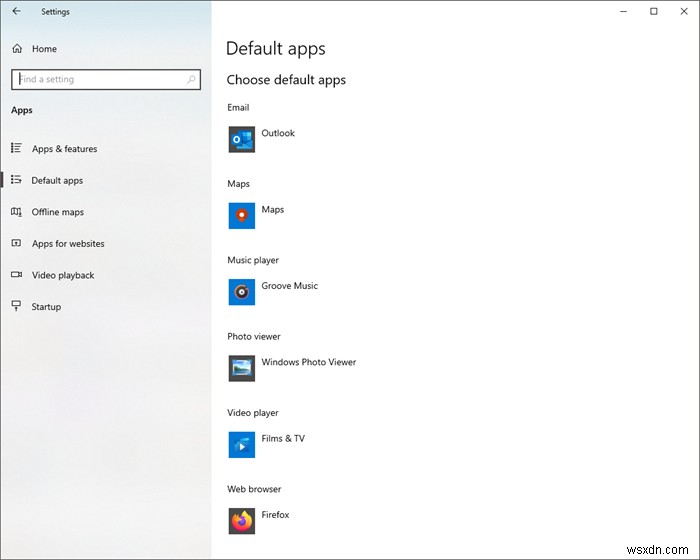Minimize the Settings window
This screenshot has height=560, width=700.
624,12
